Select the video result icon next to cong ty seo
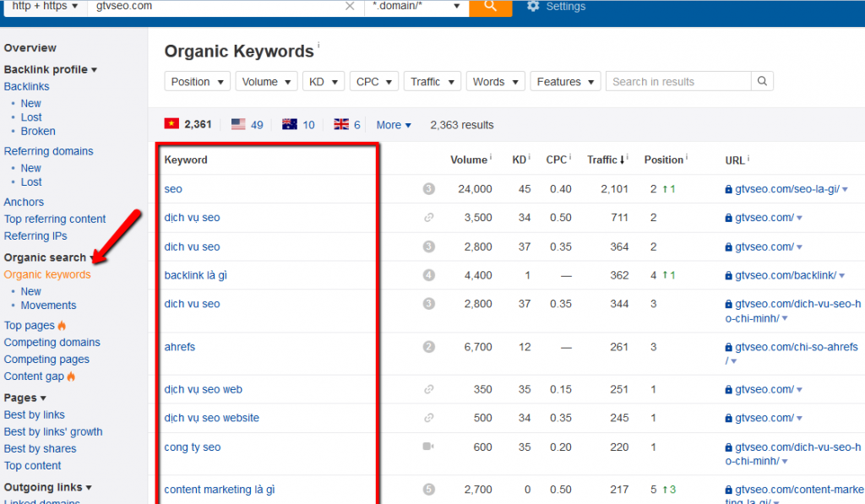This screenshot has width=865, height=504. [427, 446]
